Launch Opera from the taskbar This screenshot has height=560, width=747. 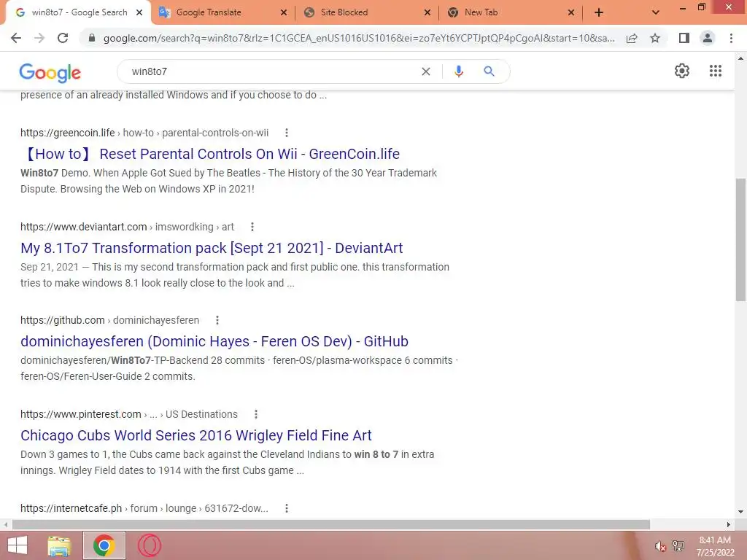click(149, 545)
